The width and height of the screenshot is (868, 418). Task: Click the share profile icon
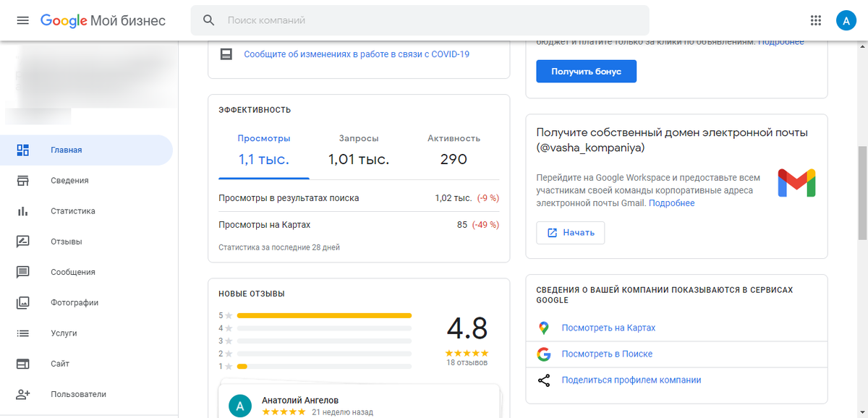(x=544, y=380)
